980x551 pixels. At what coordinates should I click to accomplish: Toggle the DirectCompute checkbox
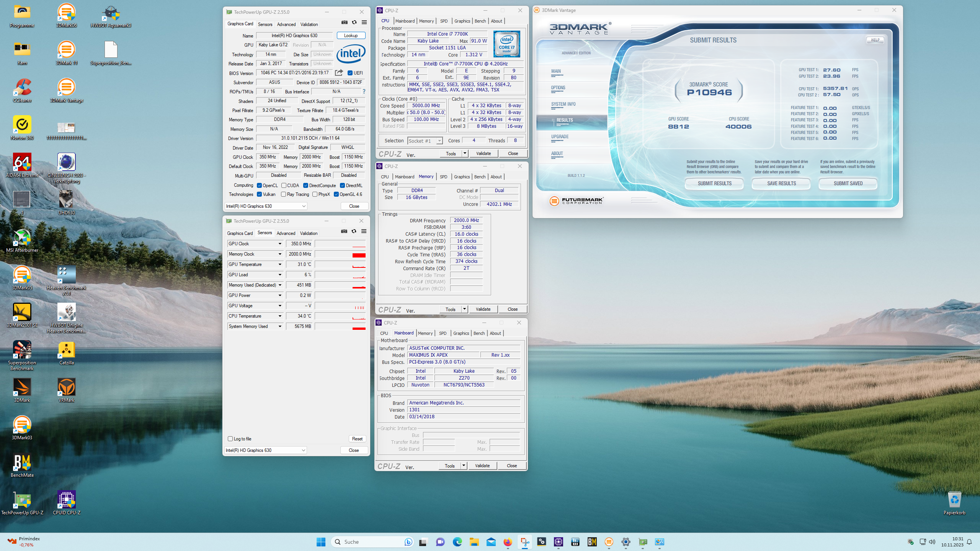[305, 186]
